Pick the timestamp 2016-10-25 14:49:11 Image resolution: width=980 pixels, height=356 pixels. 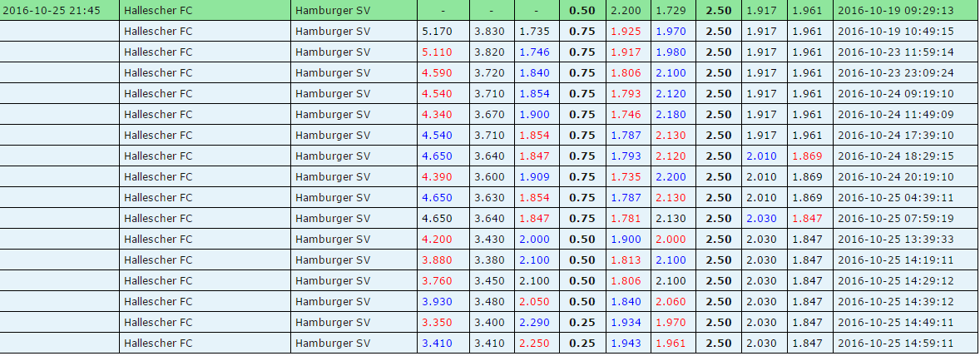[x=896, y=322]
